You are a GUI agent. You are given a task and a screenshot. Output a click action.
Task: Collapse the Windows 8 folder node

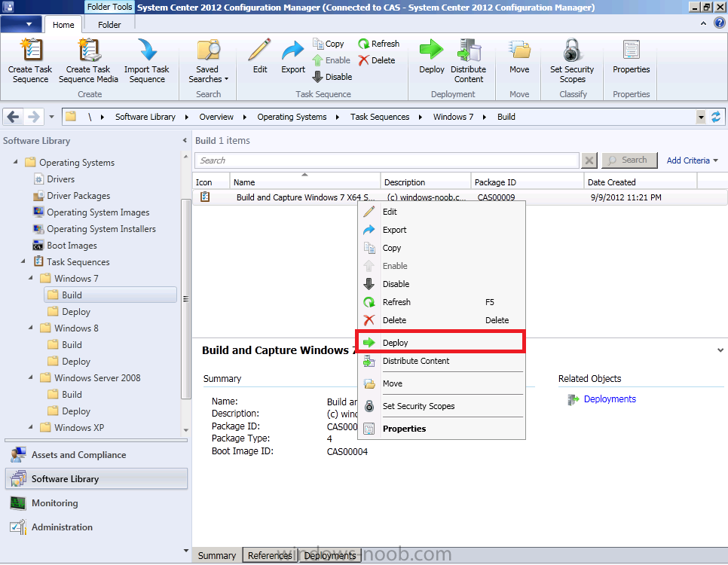[x=31, y=328]
